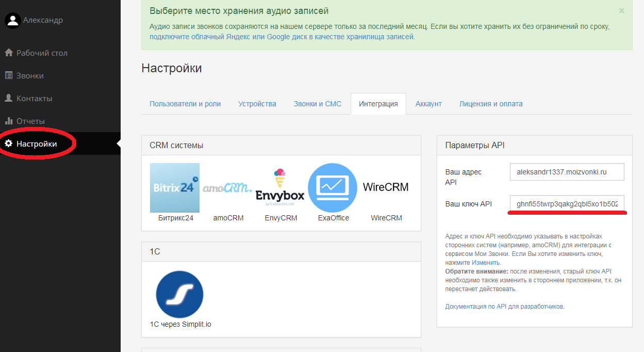Click the user avatar icon next to Александр
Screen dimensions: 644x352
(x=12, y=21)
